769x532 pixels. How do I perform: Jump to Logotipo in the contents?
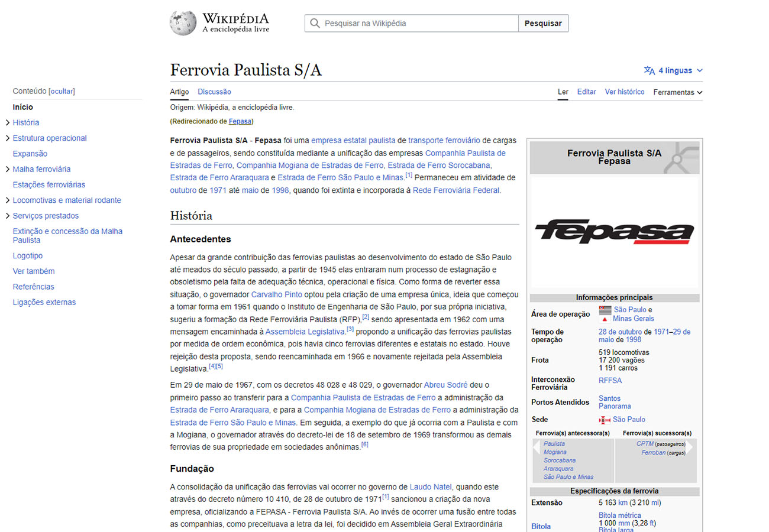point(28,256)
